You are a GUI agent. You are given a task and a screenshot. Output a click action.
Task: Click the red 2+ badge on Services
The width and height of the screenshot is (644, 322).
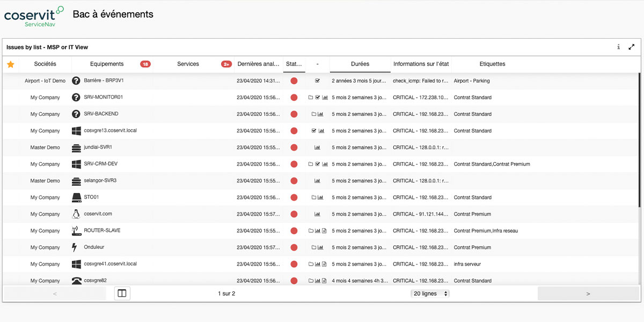(x=226, y=64)
